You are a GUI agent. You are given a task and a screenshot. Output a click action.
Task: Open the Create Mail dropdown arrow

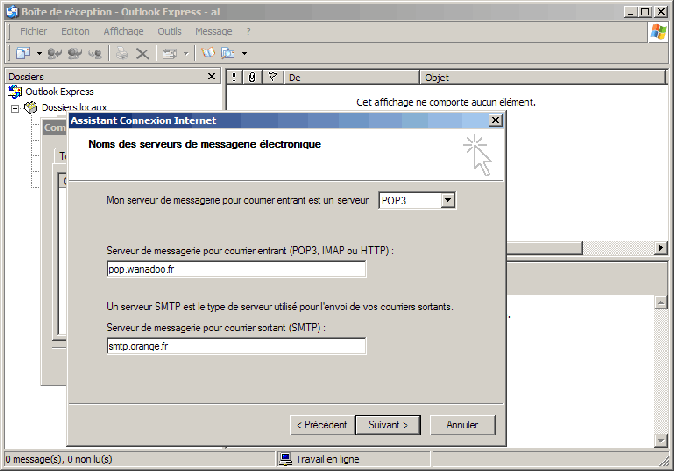click(39, 53)
